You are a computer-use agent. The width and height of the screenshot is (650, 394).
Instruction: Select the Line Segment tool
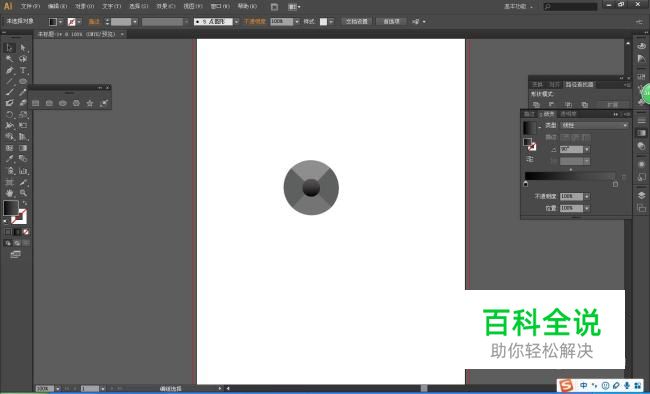pyautogui.click(x=10, y=81)
